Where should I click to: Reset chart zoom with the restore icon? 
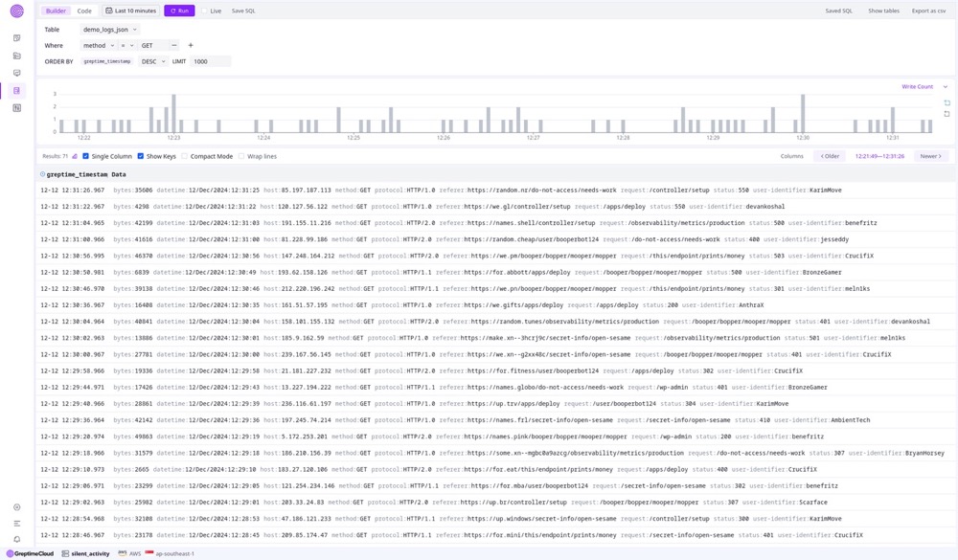pos(947,113)
